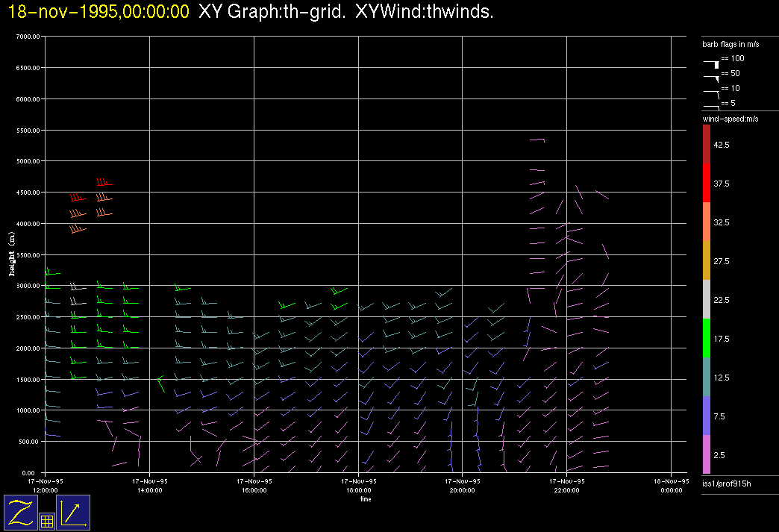Viewport: 779px width, 532px height.
Task: Click the 'XYWind:thwinds.' title label
Action: (425, 13)
